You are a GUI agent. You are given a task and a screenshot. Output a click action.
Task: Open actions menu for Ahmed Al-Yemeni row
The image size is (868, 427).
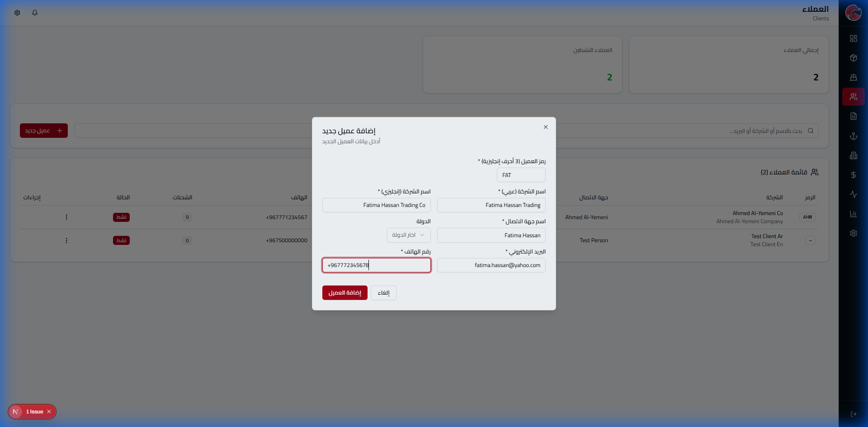pyautogui.click(x=66, y=217)
